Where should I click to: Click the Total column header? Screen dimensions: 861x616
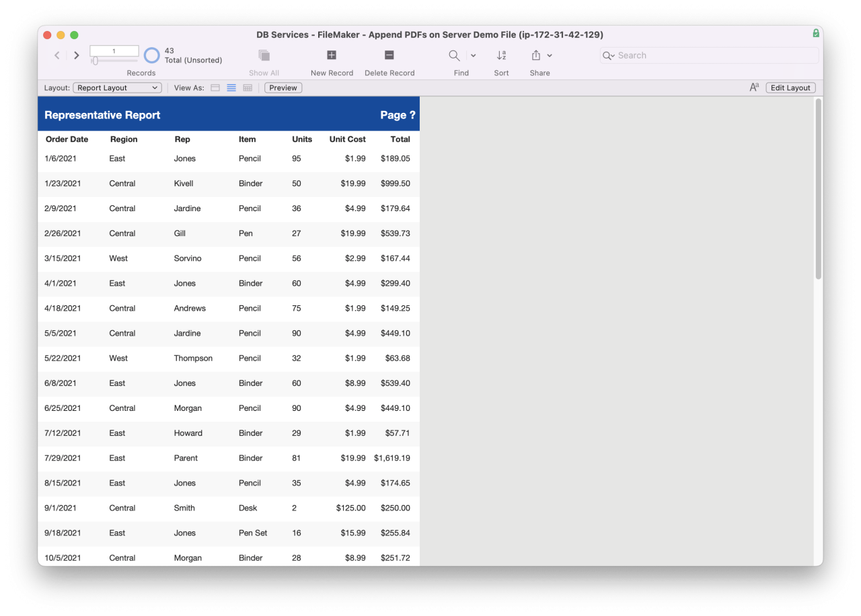pos(400,139)
